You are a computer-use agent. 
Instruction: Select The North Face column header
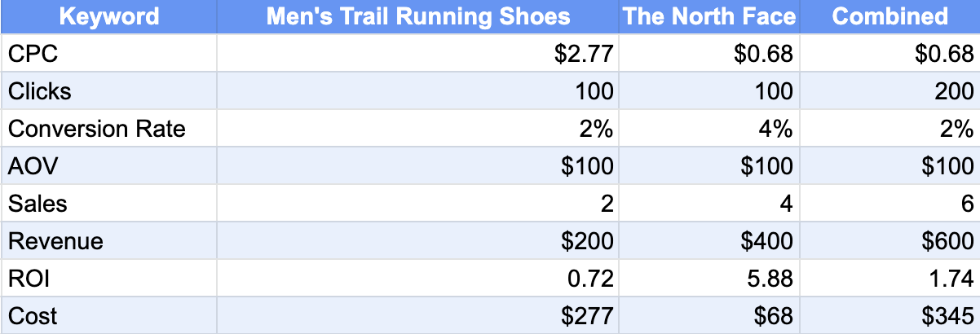pos(709,16)
